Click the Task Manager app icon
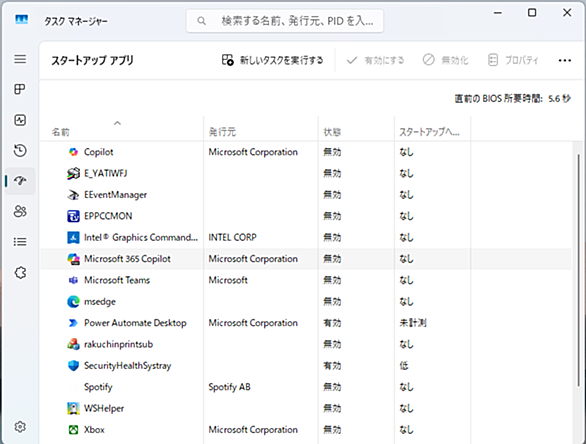586x444 pixels. pyautogui.click(x=21, y=19)
